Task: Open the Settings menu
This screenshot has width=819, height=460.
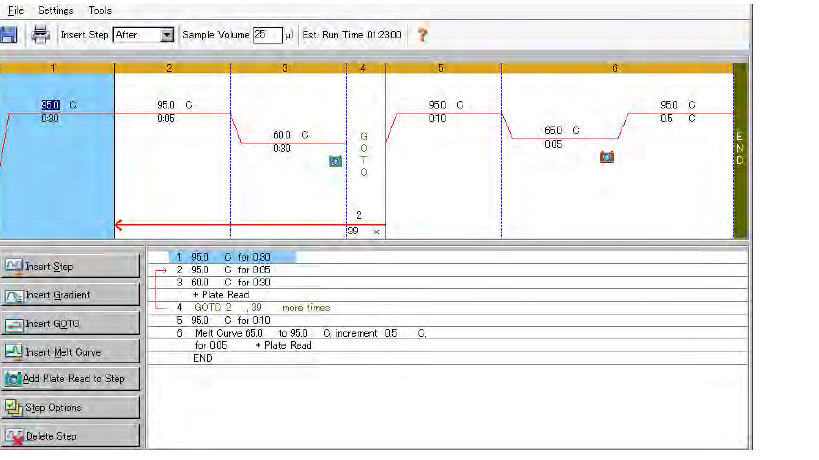Action: tap(55, 10)
